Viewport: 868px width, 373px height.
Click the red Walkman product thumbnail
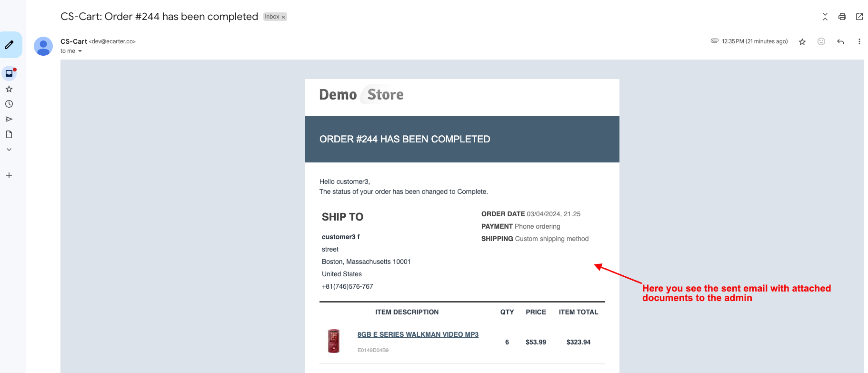click(334, 341)
